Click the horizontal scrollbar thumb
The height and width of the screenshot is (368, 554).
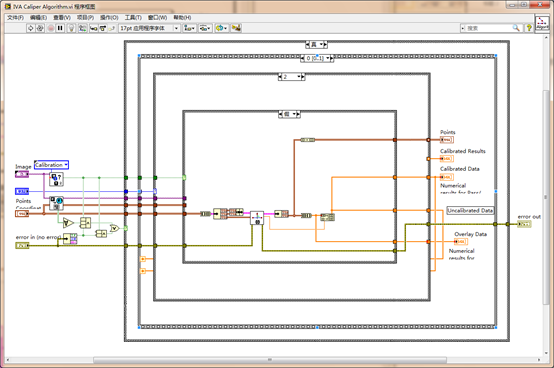pos(270,360)
